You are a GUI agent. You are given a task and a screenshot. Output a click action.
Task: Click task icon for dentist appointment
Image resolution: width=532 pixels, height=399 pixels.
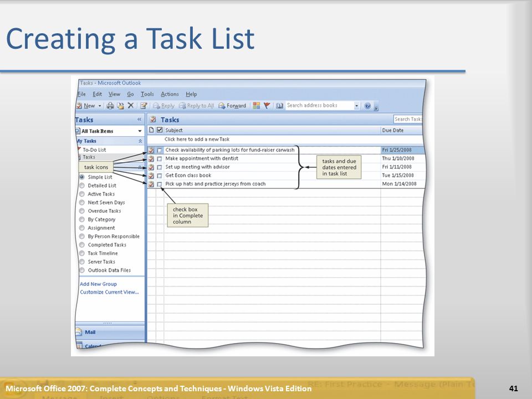151,158
